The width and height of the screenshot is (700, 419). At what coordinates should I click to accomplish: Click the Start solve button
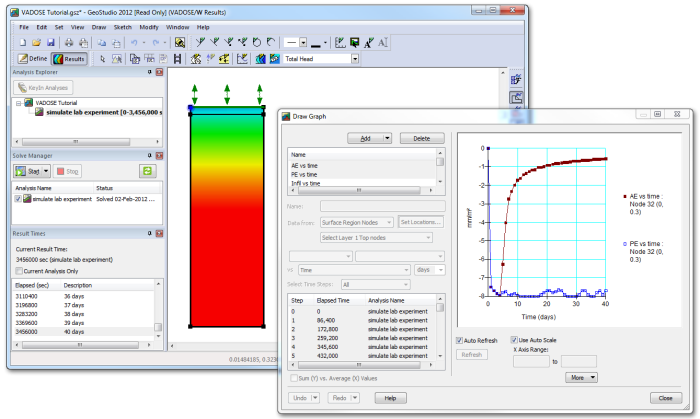click(x=27, y=171)
